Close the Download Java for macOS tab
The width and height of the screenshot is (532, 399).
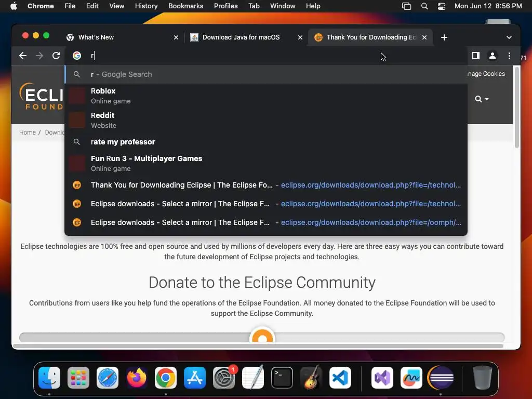point(300,37)
